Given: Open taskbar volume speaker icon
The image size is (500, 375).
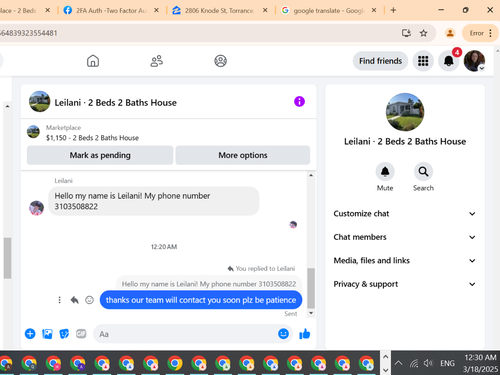Looking at the screenshot, I should click(428, 363).
